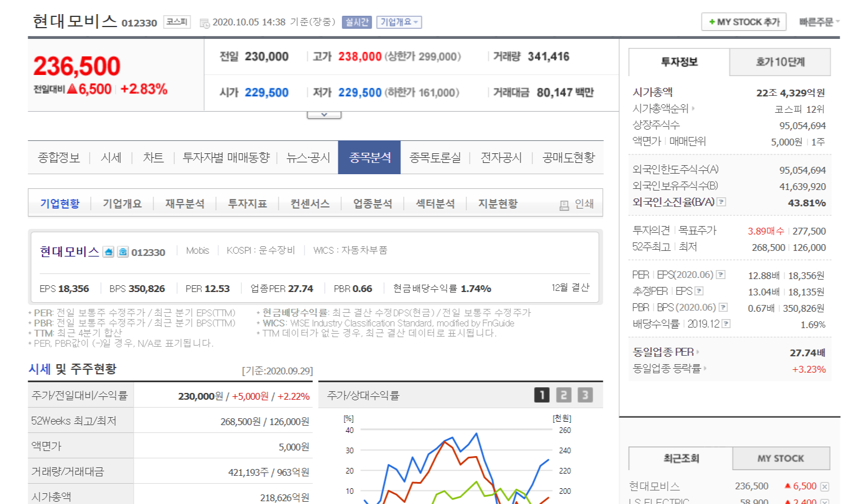This screenshot has width=856, height=504.
Task: Click the 시가총액순위 link
Action: click(660, 108)
